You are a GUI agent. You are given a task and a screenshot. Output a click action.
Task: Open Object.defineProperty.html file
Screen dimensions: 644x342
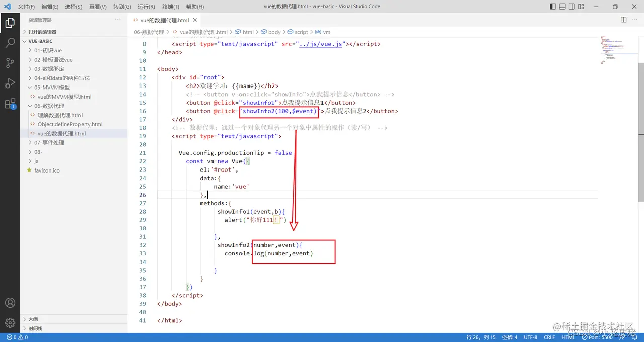(73, 124)
